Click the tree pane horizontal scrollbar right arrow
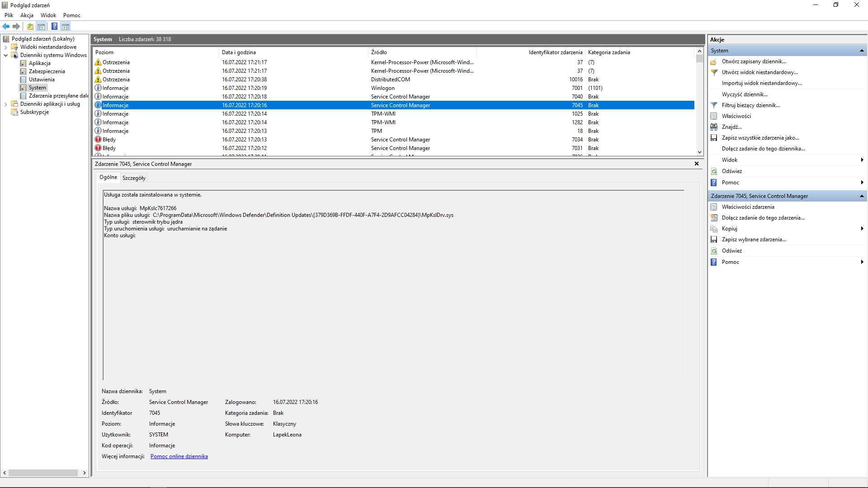This screenshot has width=868, height=488. pos(85,473)
